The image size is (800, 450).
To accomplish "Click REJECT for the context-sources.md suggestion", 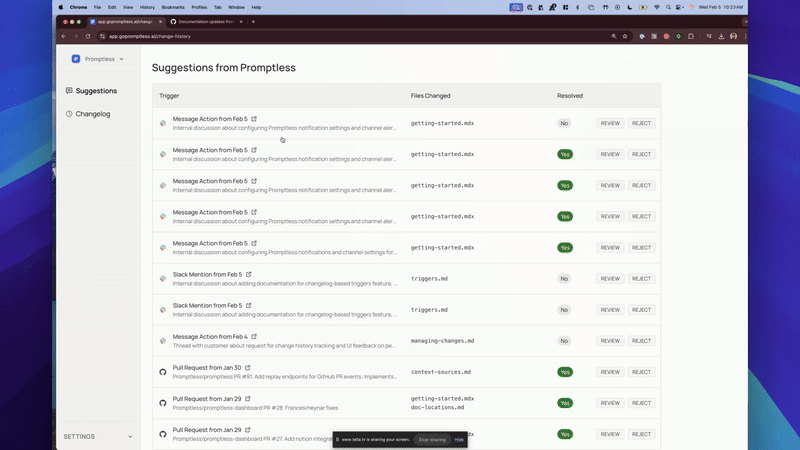I will point(641,372).
